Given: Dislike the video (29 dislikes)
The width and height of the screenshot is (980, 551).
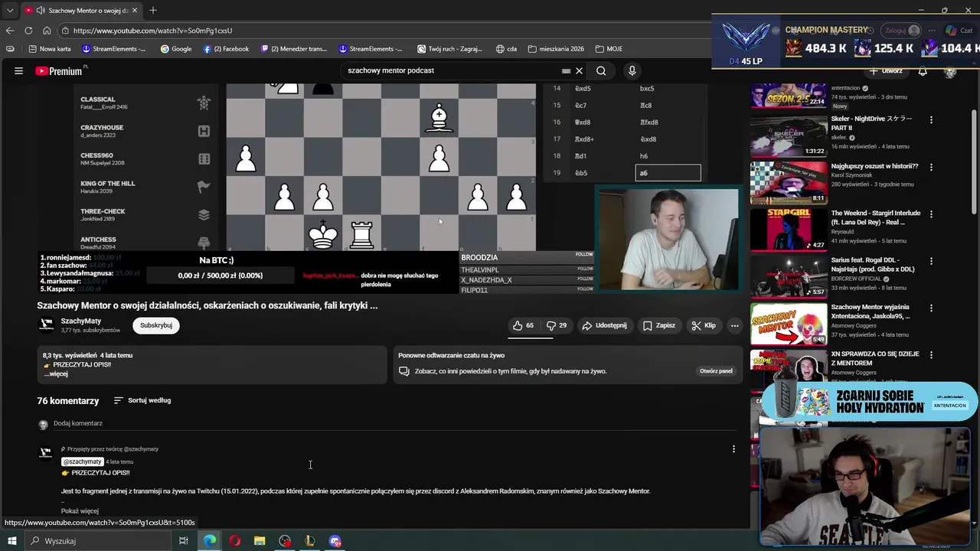Looking at the screenshot, I should 557,325.
